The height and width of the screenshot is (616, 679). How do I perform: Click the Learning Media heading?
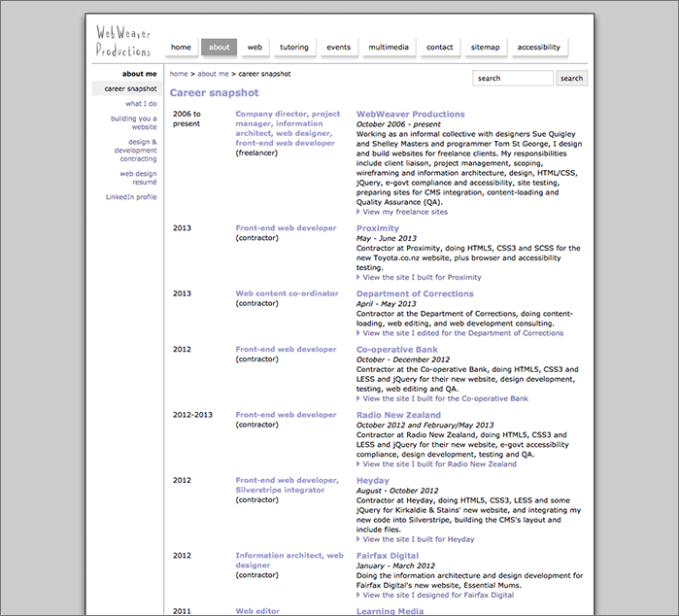click(x=390, y=611)
